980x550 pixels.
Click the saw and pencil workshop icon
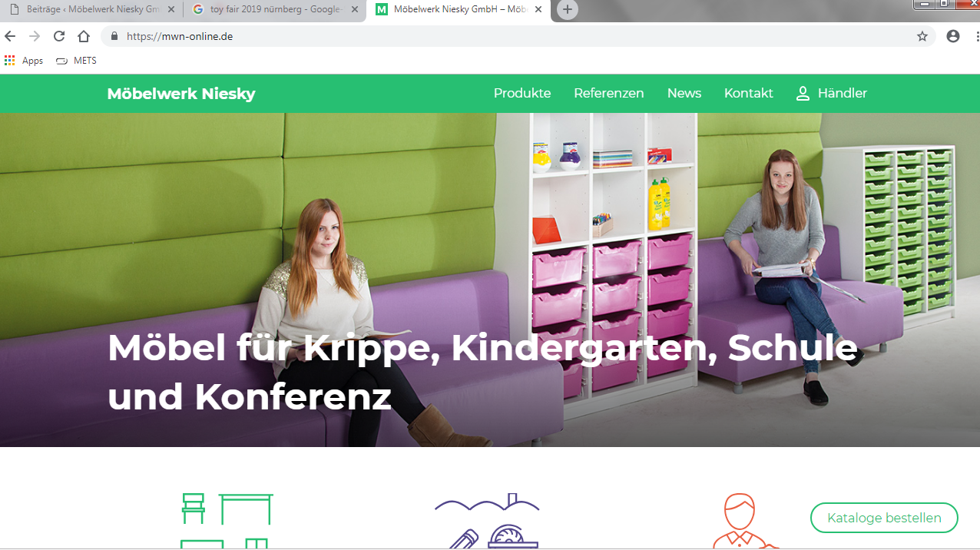point(487,521)
